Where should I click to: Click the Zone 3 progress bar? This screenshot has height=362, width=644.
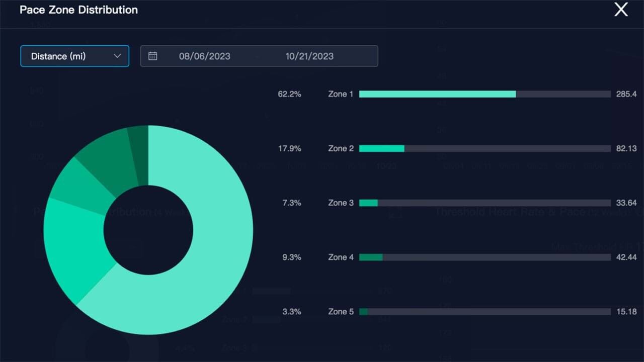(485, 203)
